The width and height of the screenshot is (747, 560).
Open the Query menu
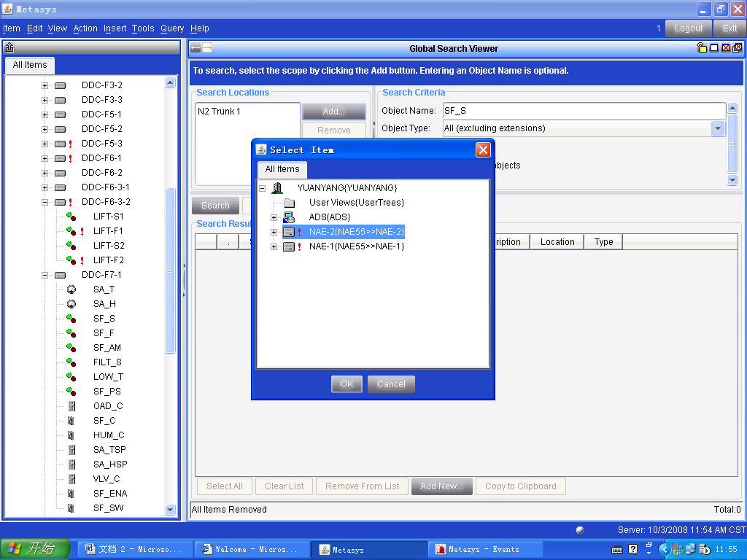pos(172,28)
